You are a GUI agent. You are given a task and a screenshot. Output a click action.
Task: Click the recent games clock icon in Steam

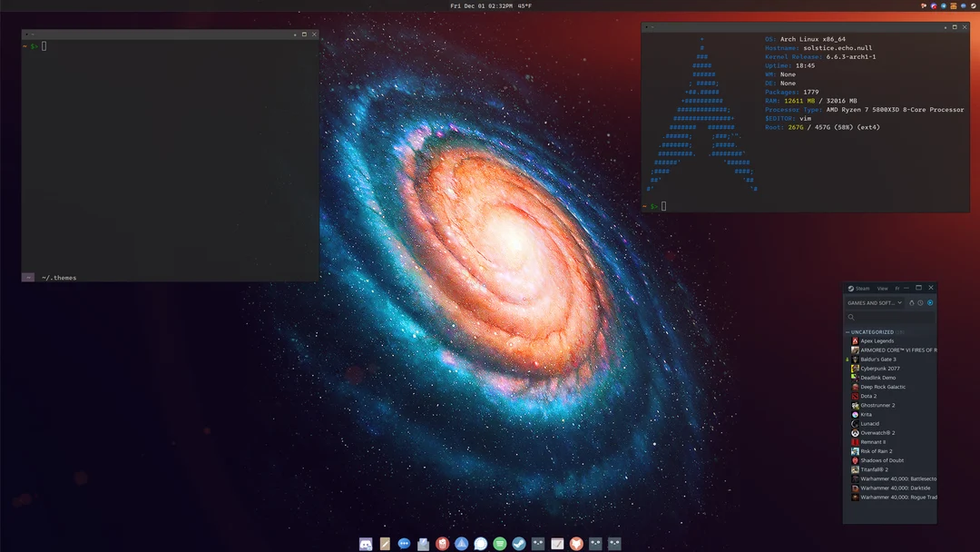coord(920,302)
